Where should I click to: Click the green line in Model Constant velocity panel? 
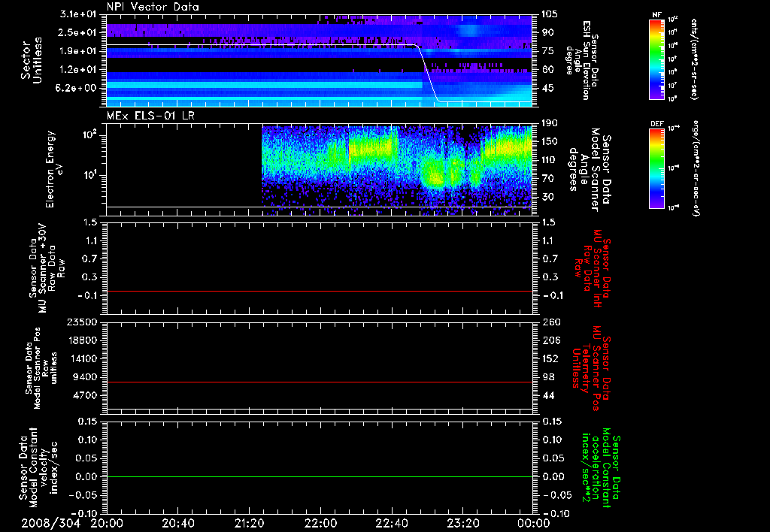pyautogui.click(x=319, y=476)
